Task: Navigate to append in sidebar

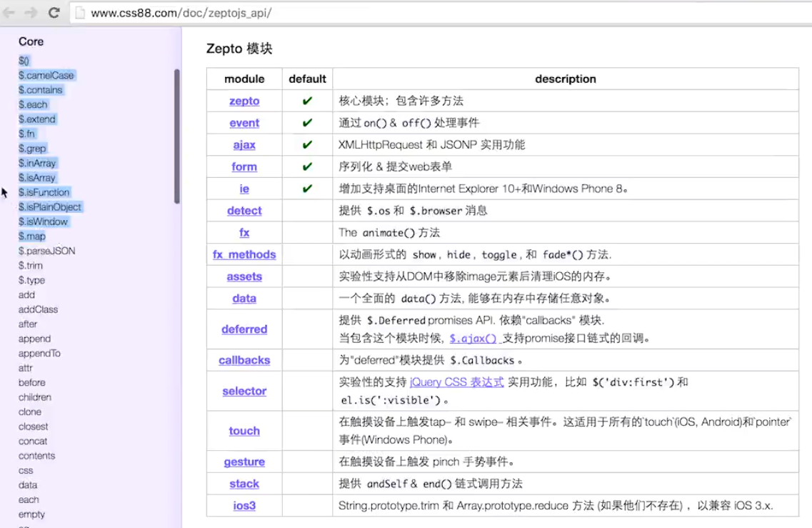Action: tap(35, 339)
